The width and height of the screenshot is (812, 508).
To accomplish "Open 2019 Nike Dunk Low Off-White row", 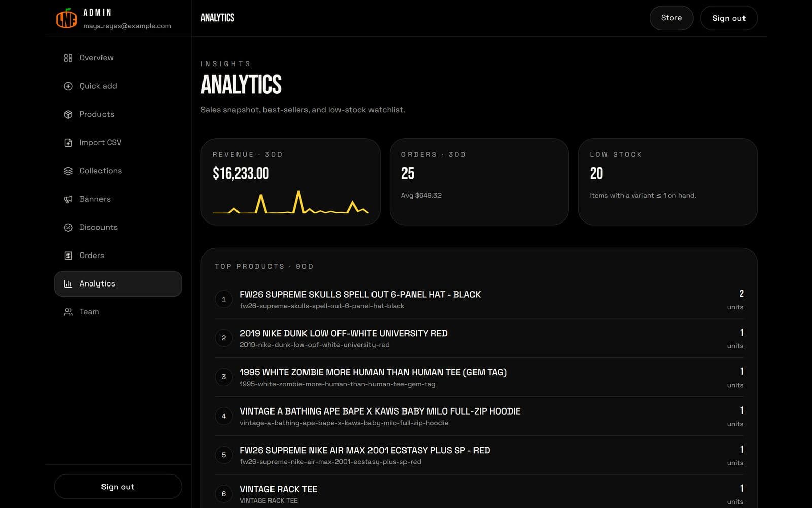I will click(479, 338).
